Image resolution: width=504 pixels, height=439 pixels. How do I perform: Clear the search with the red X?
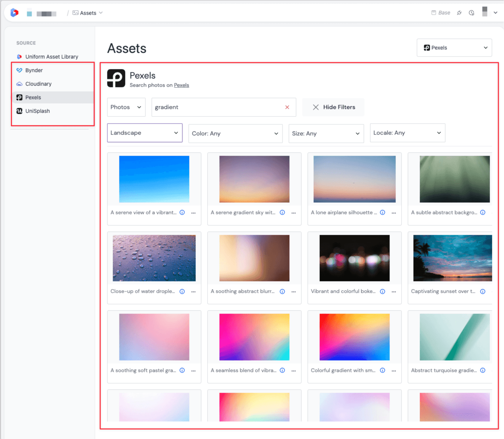pos(287,107)
